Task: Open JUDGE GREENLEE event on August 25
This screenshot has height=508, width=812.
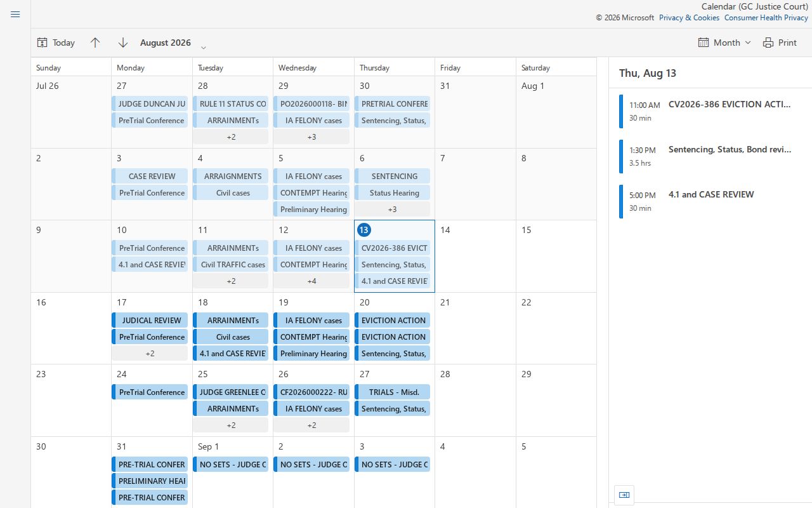Action: [231, 392]
